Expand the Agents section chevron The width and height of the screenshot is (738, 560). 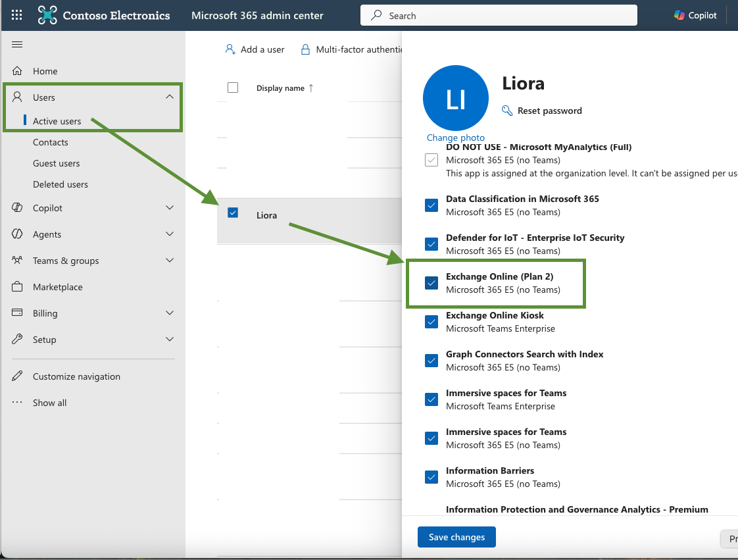[x=170, y=234]
